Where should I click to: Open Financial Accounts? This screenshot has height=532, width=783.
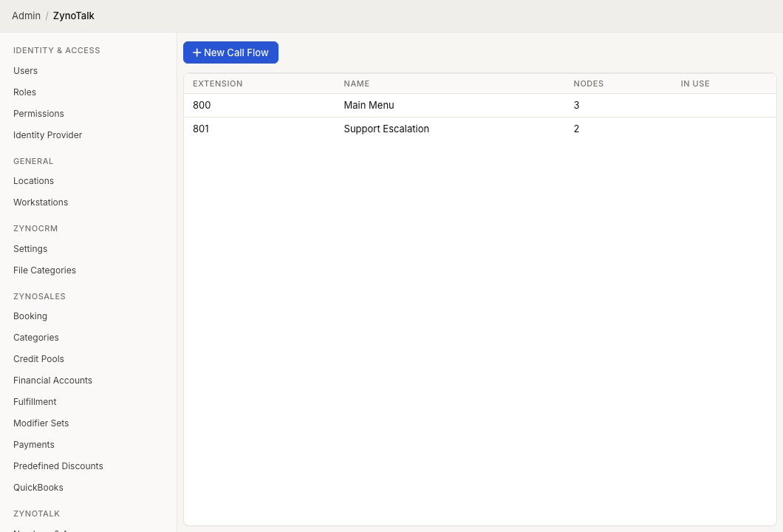(52, 381)
